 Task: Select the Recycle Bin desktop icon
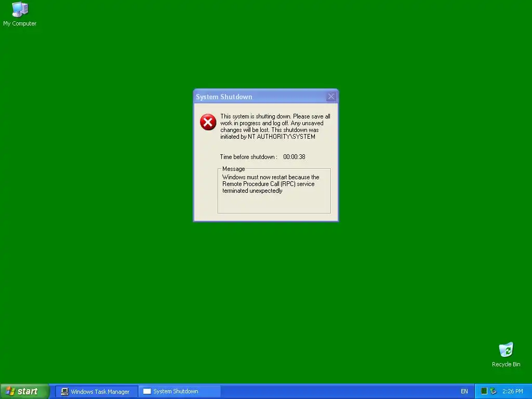tap(506, 354)
